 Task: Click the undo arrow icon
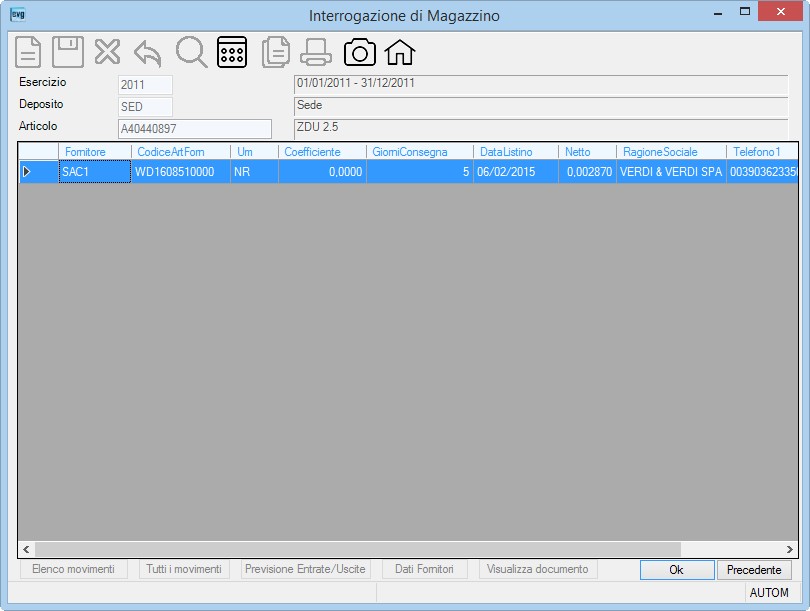click(148, 53)
